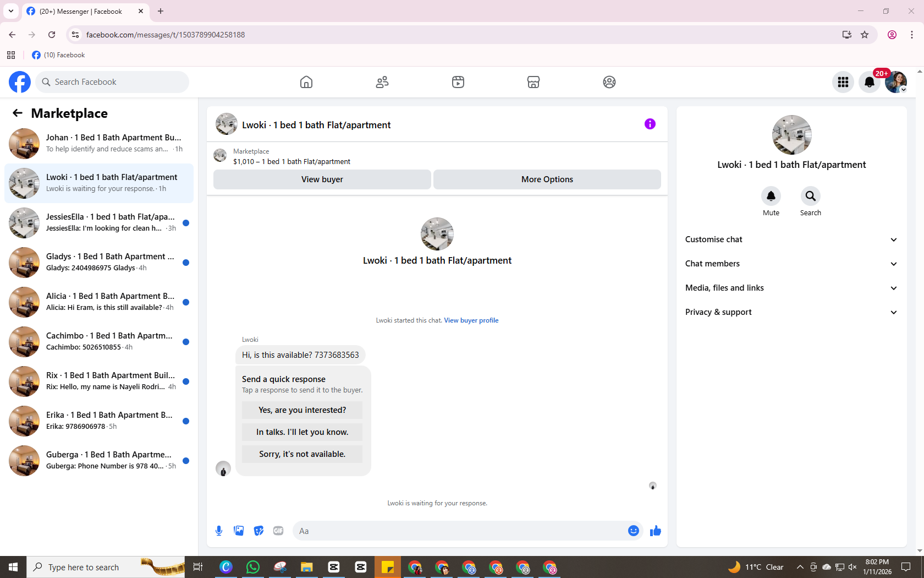Open the notifications bell icon

tap(870, 82)
